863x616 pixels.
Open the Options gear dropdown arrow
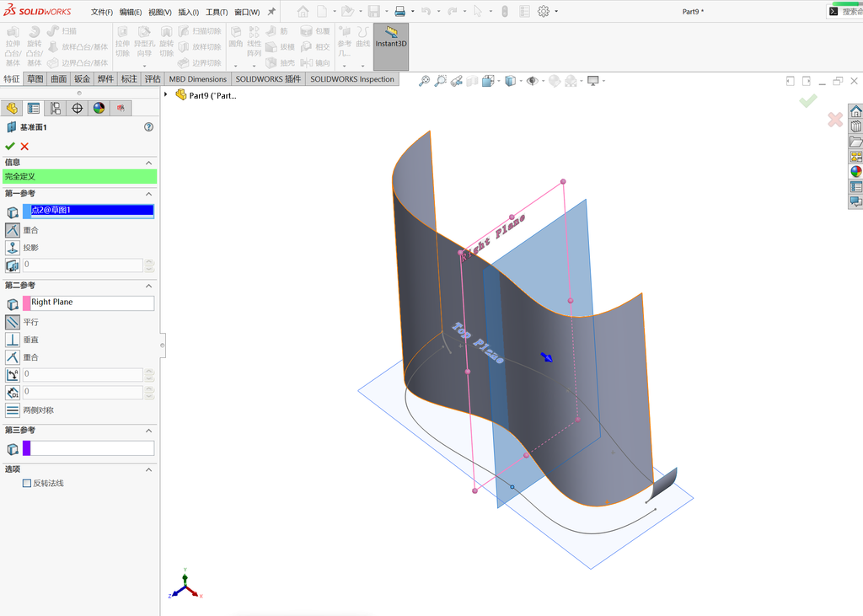point(556,11)
